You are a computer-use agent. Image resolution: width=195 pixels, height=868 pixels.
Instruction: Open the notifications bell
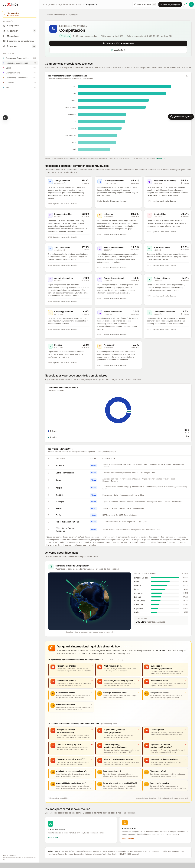(x=185, y=4)
